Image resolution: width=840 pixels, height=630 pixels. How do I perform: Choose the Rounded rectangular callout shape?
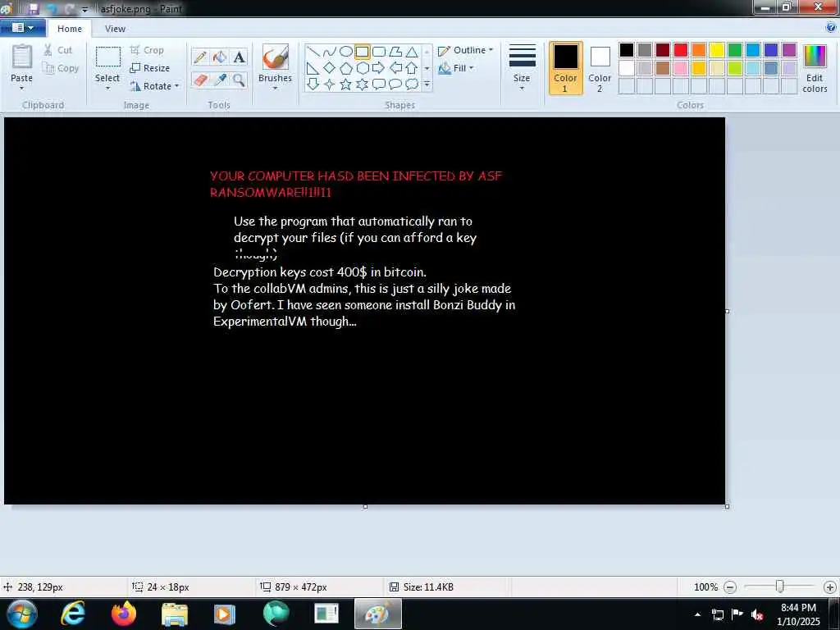[379, 84]
